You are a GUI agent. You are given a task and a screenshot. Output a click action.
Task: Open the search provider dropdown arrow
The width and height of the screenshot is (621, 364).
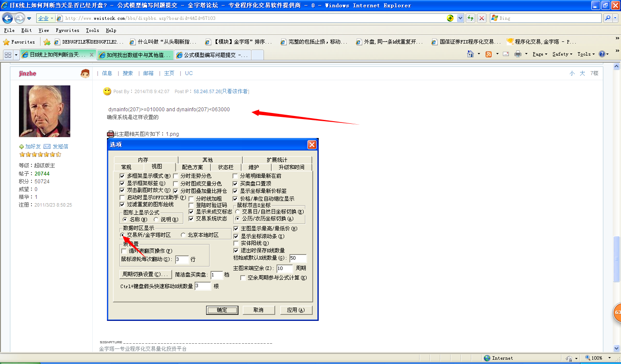tap(615, 18)
